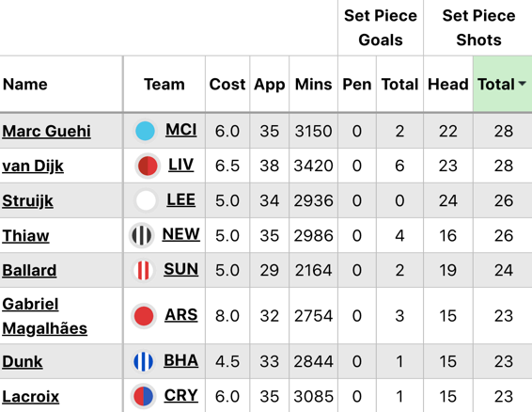Open the Gabriel Magalhães player link
The image size is (532, 412).
click(x=44, y=316)
